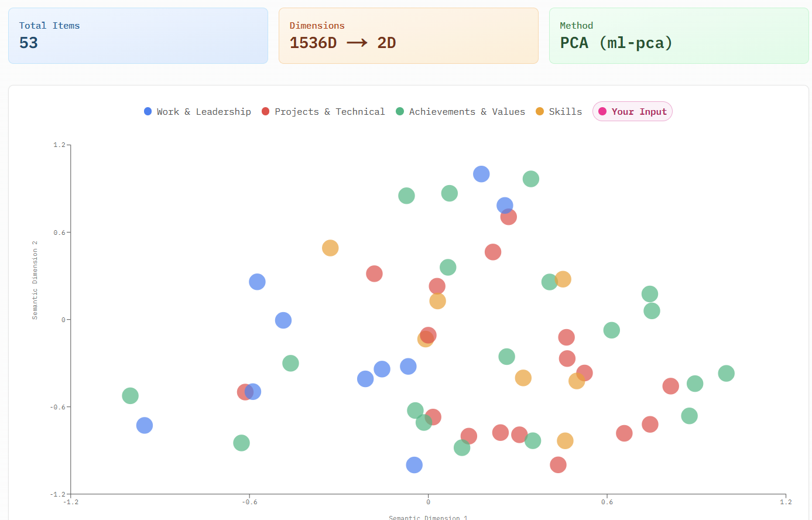Screen dimensions: 812x520
Task: Select the leftmost green data point
Action: (x=131, y=396)
